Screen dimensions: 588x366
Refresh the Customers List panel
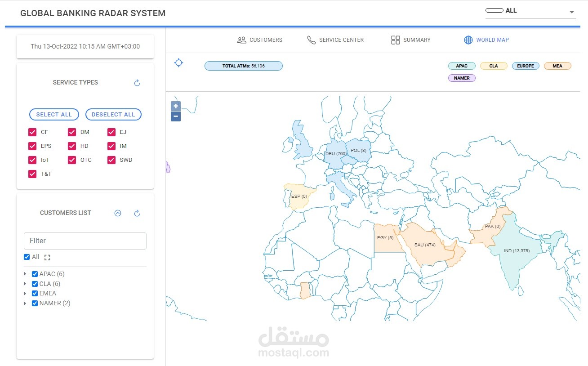pyautogui.click(x=137, y=213)
